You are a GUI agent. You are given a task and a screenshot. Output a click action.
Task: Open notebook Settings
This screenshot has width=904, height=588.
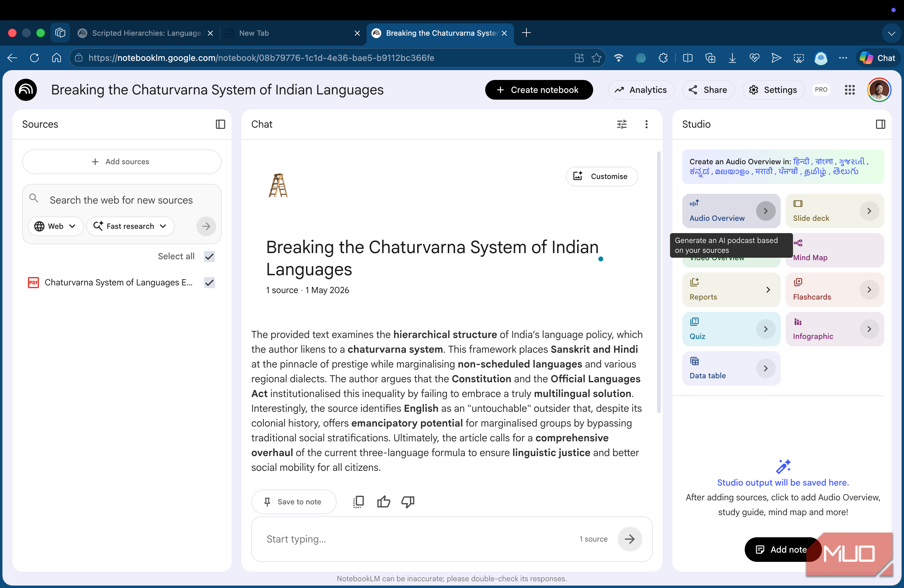773,89
